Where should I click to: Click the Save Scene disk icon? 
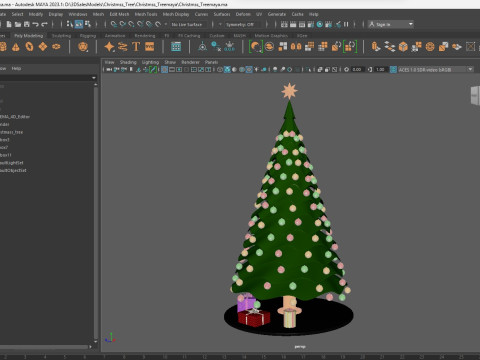(x=27, y=24)
